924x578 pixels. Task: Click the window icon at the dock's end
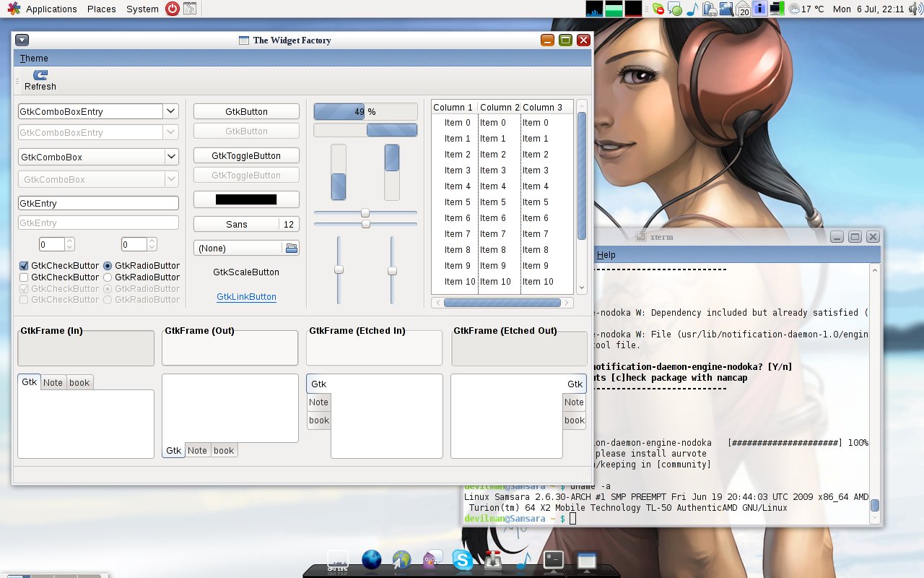coord(586,561)
